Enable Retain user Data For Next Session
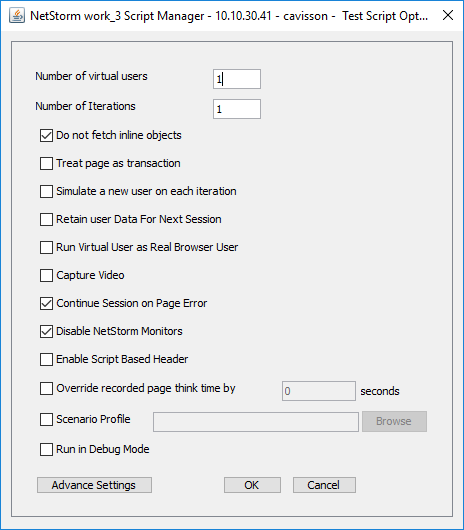464x530 pixels. coord(46,220)
